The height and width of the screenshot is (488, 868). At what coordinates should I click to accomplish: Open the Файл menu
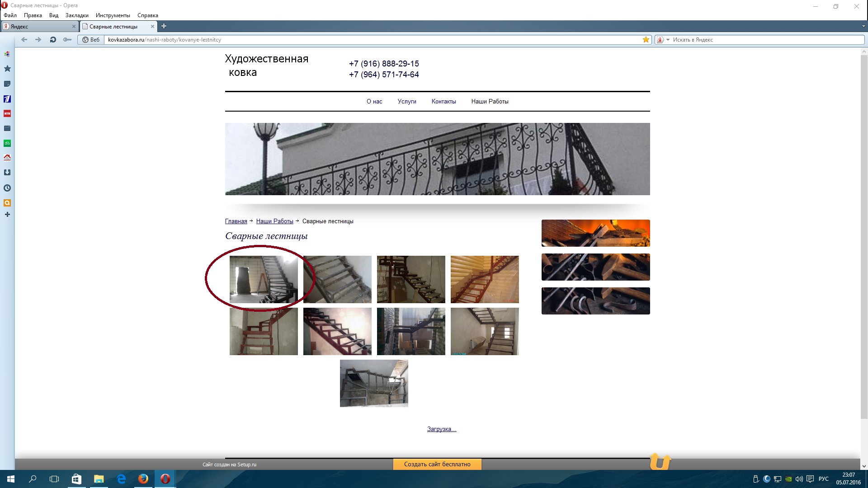pos(10,15)
